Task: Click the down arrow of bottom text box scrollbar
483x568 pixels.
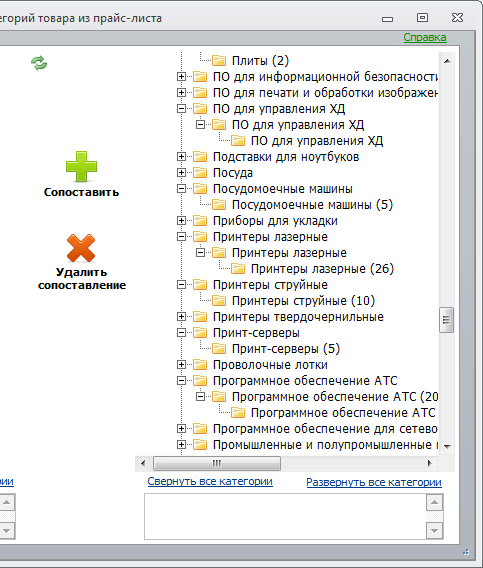Action: click(435, 531)
